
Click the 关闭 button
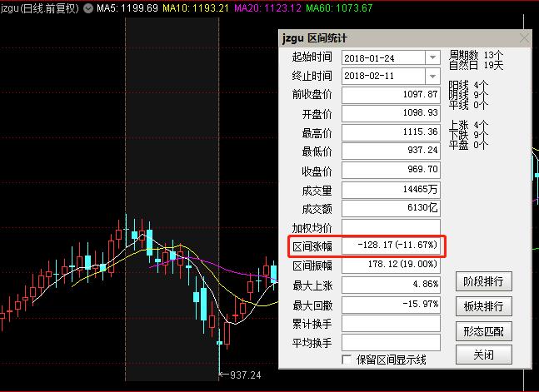pos(484,355)
